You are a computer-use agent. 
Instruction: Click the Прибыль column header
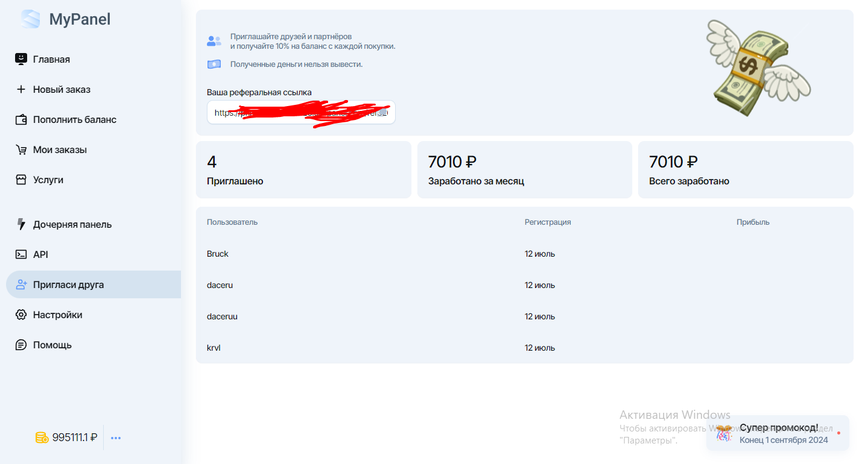point(753,222)
